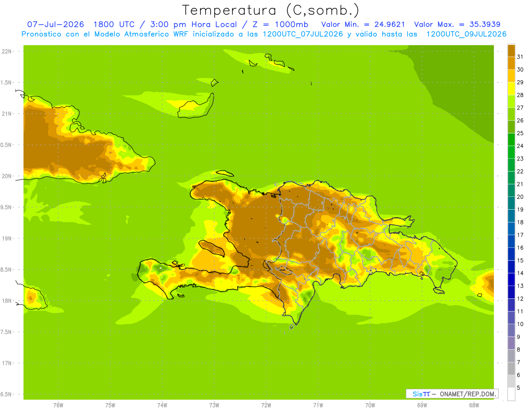Image resolution: width=532 pixels, height=411 pixels.
Task: Click the colorbar label '25'
Action: pyautogui.click(x=520, y=133)
